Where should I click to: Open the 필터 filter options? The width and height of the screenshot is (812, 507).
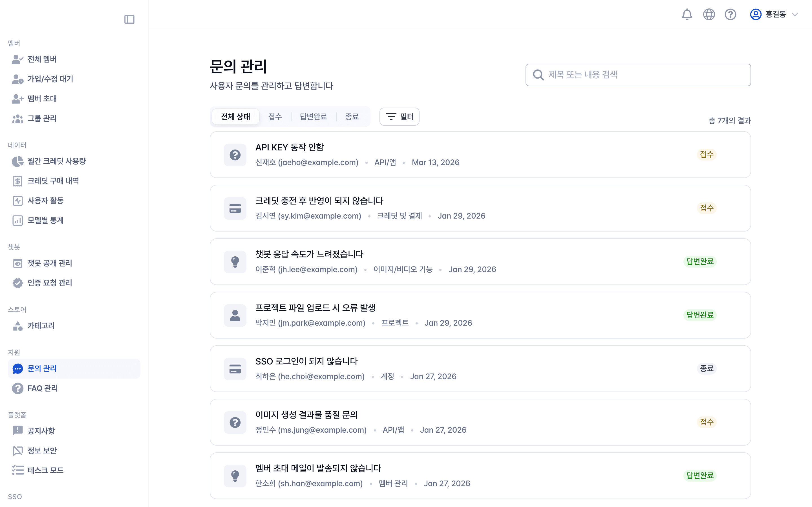[x=399, y=116]
